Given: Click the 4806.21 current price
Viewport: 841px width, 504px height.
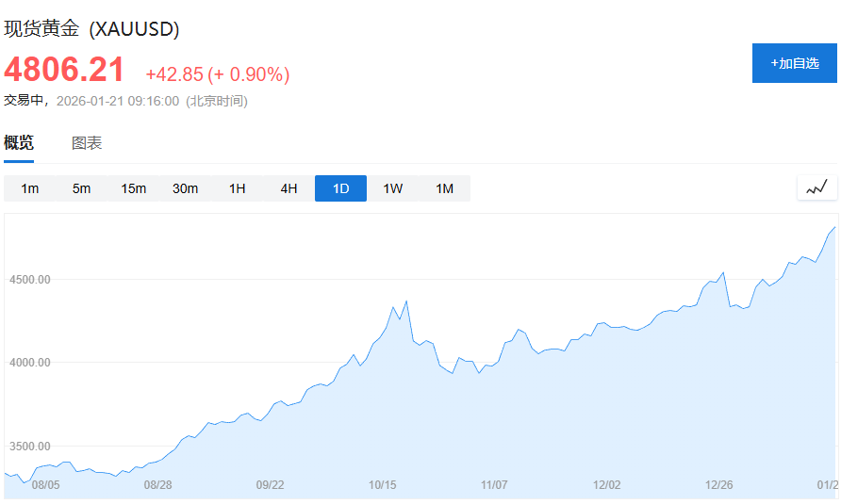Looking at the screenshot, I should pyautogui.click(x=64, y=70).
